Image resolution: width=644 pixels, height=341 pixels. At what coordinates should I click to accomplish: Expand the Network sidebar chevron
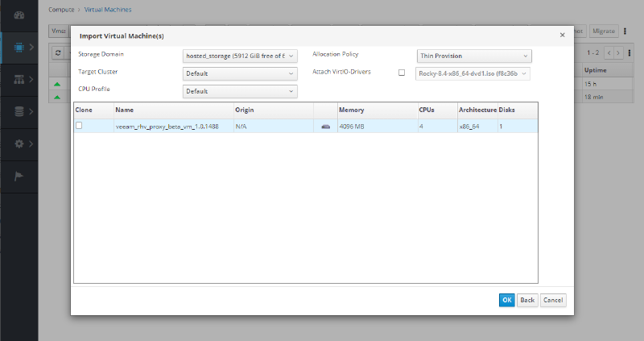coord(31,79)
